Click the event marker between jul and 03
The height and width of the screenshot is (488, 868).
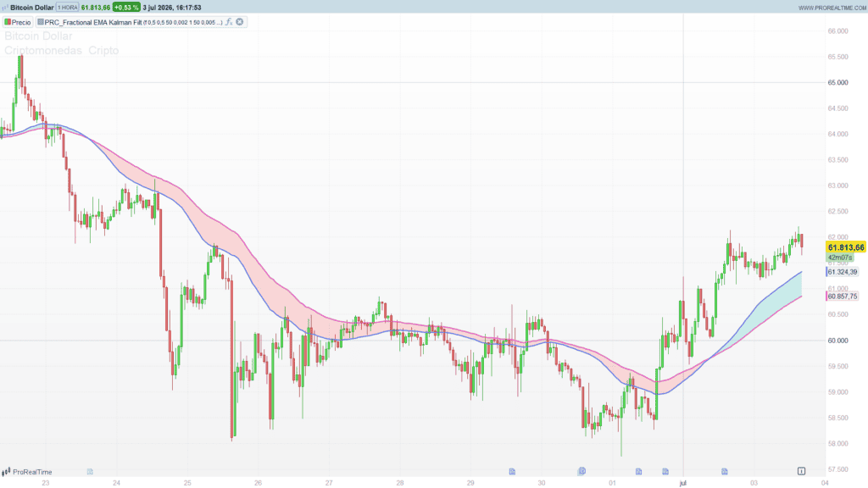coord(724,471)
